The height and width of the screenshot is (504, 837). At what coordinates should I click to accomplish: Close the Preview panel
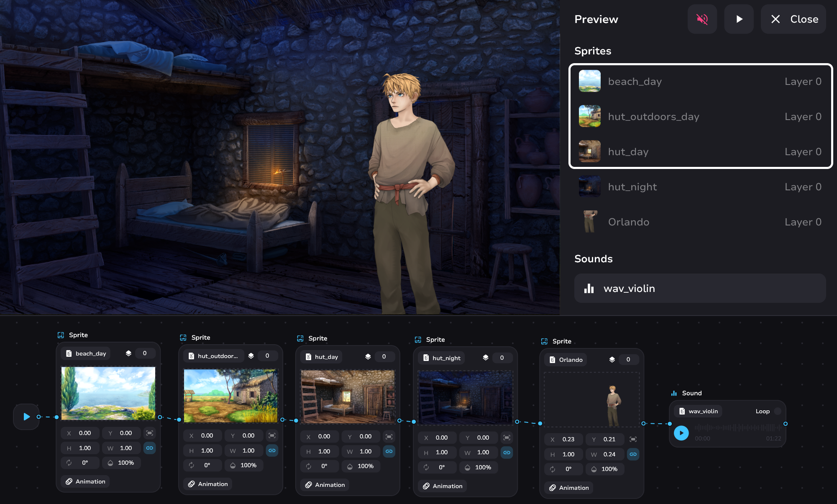[x=793, y=19]
